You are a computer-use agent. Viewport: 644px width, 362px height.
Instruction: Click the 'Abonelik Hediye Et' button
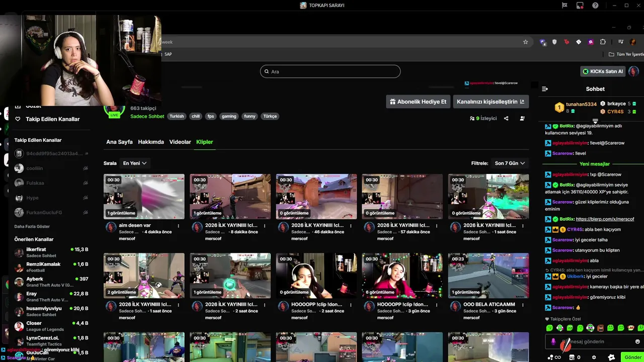(418, 102)
